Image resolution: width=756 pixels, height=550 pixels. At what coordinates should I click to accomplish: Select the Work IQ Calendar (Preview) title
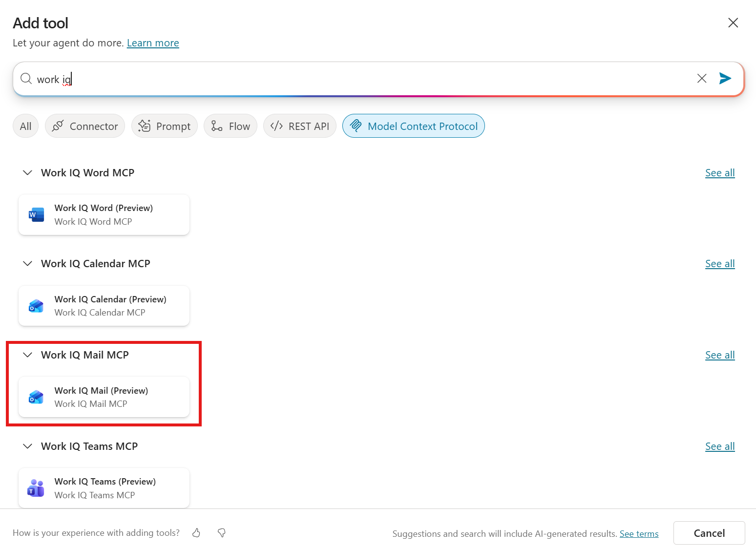click(110, 299)
